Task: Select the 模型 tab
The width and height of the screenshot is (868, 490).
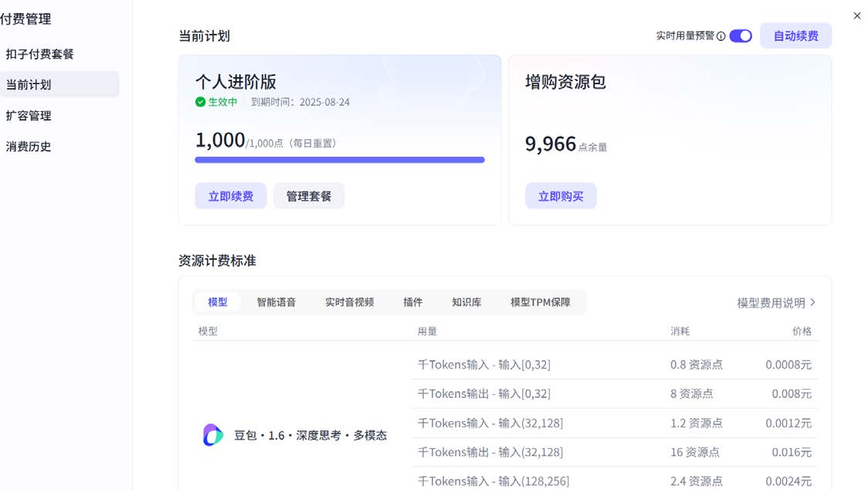Action: coord(217,302)
